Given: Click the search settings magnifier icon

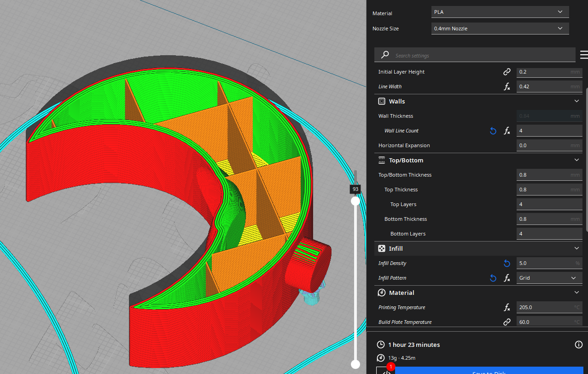Looking at the screenshot, I should coord(385,55).
